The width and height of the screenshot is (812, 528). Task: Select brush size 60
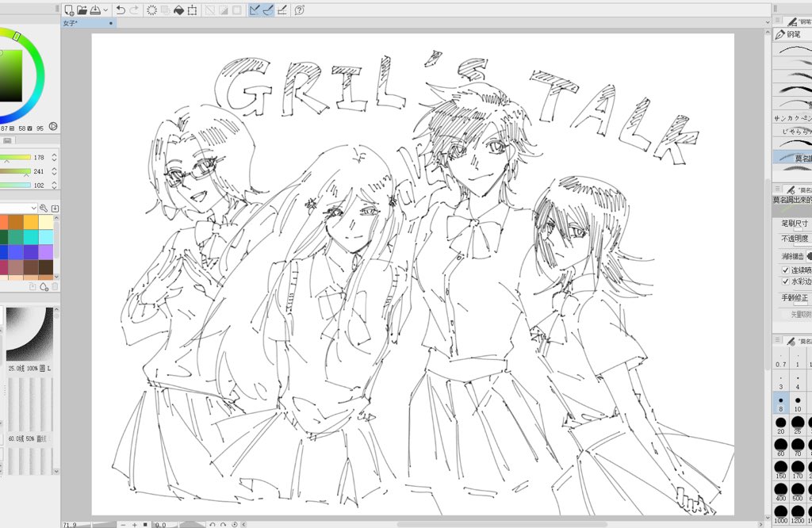click(x=781, y=447)
